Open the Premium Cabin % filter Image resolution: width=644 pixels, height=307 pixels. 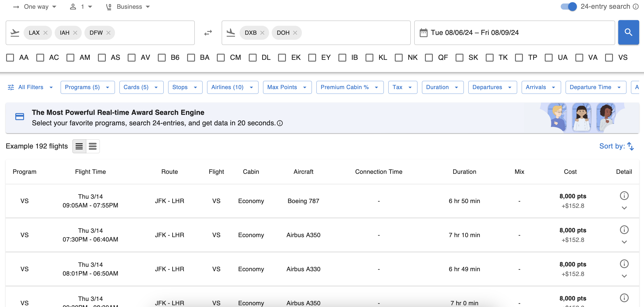[350, 87]
